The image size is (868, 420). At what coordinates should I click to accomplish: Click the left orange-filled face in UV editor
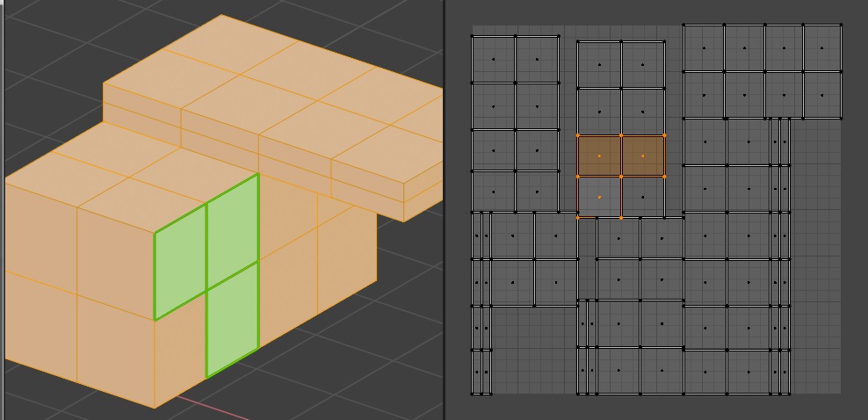[x=599, y=156]
